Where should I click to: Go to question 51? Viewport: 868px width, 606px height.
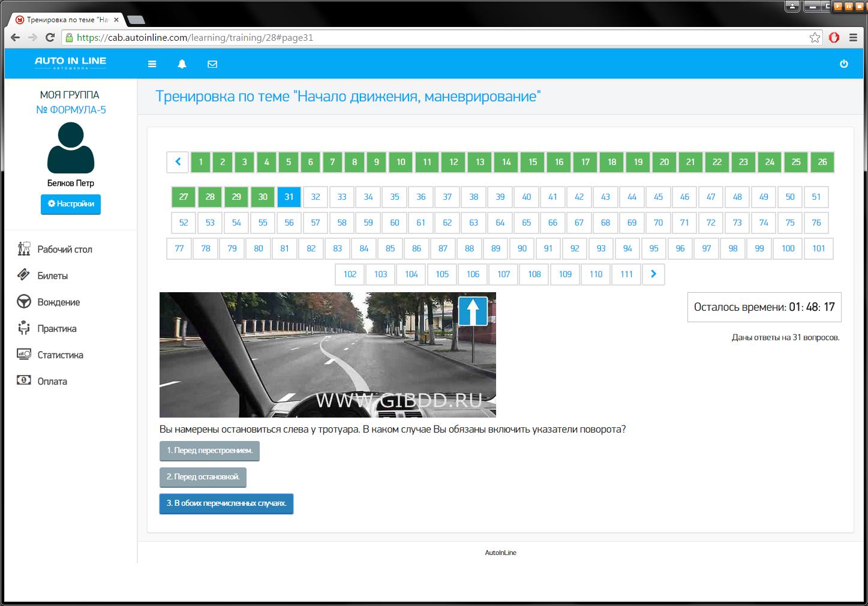[816, 197]
